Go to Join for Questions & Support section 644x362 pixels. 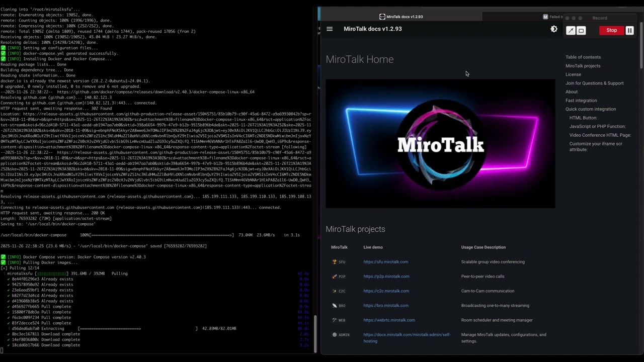point(594,83)
